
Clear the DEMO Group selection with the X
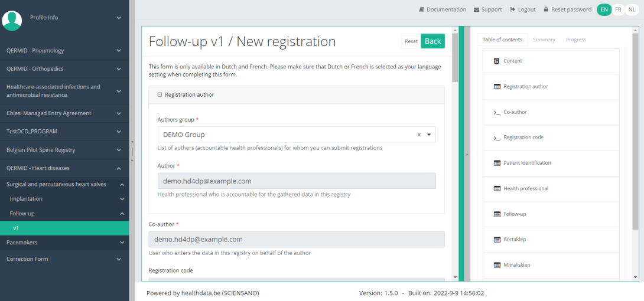coord(419,135)
